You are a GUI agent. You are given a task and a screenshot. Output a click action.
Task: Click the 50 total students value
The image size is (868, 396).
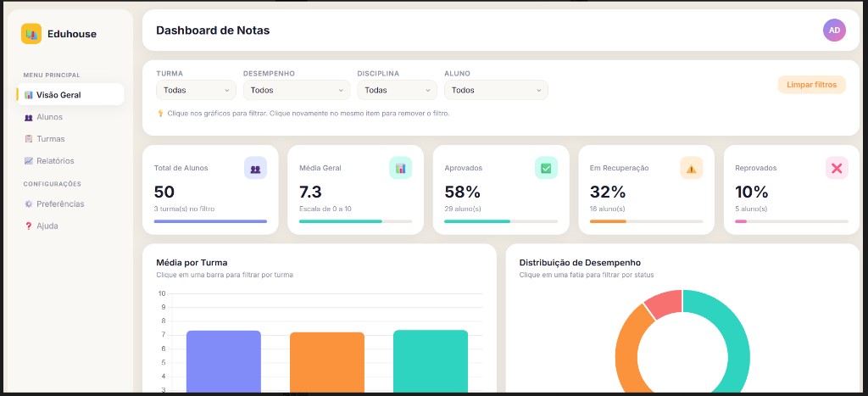coord(164,192)
